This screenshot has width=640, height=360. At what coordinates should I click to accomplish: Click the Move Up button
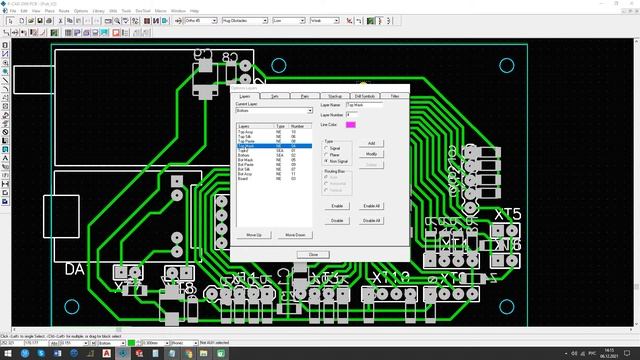(254, 235)
